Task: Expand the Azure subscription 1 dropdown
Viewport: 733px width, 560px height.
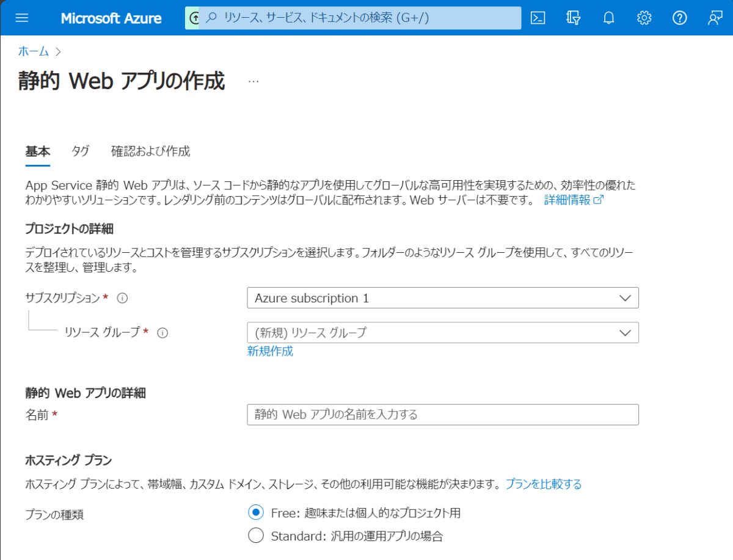Action: (443, 298)
